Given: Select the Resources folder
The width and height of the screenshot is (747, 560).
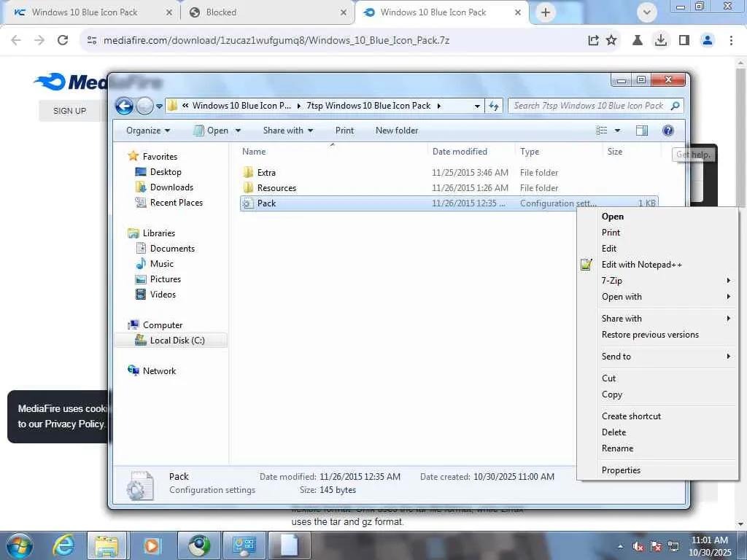Looking at the screenshot, I should [276, 187].
